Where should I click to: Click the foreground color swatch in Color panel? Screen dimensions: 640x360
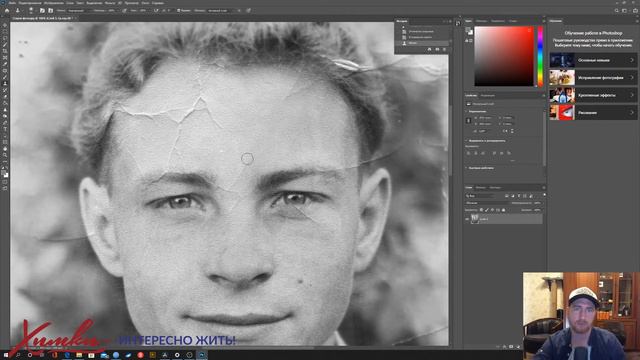[468, 29]
